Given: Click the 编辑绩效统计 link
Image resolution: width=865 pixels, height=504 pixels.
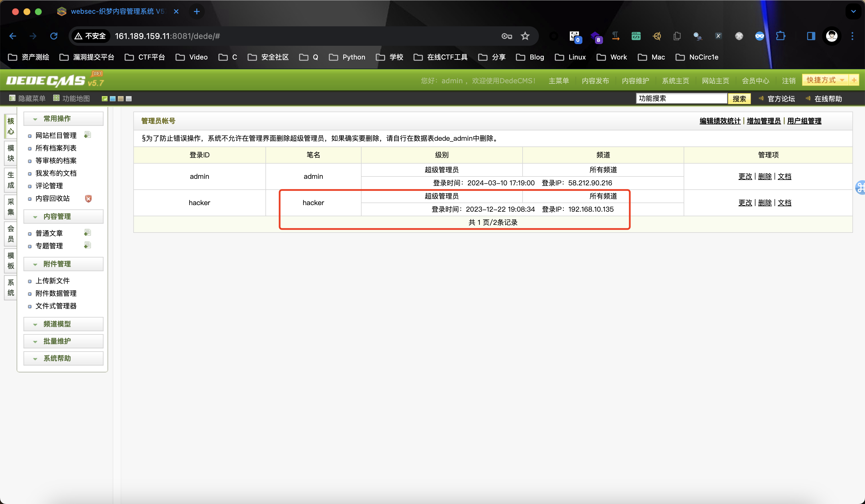Looking at the screenshot, I should click(x=720, y=121).
